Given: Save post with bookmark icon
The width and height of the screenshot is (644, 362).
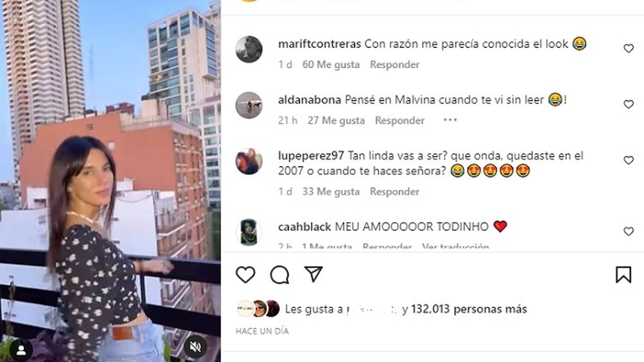Looking at the screenshot, I should [x=623, y=275].
